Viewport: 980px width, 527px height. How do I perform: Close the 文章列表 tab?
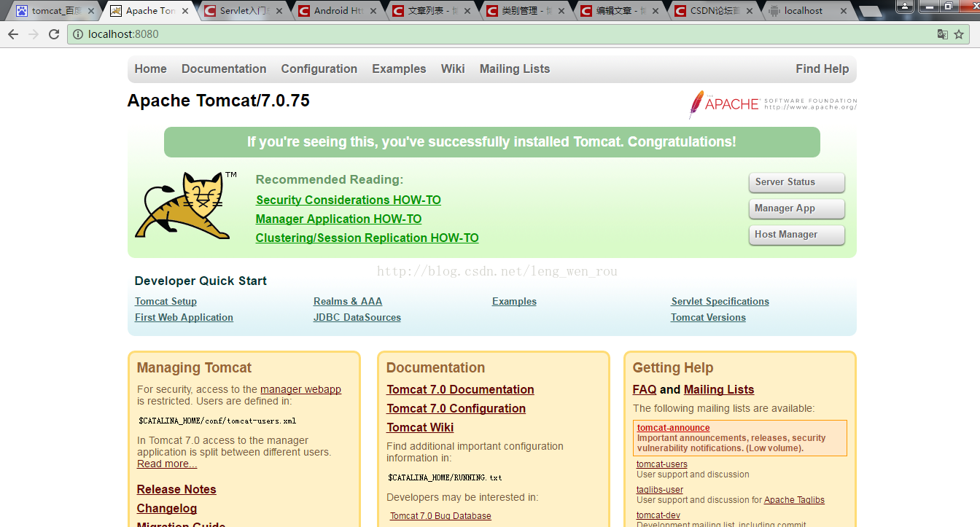coord(467,11)
